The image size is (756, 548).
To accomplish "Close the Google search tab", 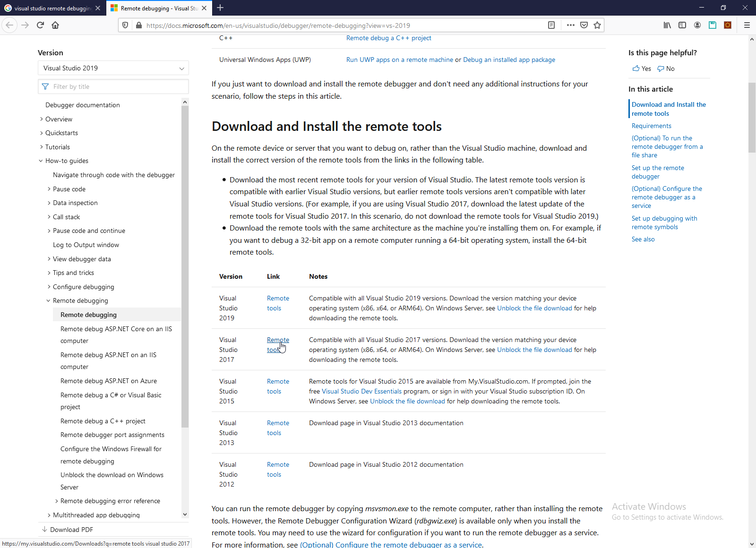I will 98,8.
